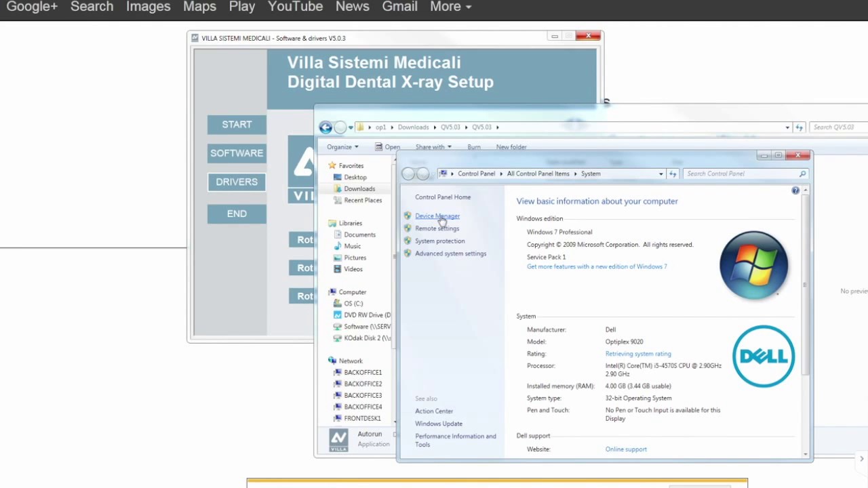
Task: Click the Villa Autorun application icon
Action: coord(338,441)
